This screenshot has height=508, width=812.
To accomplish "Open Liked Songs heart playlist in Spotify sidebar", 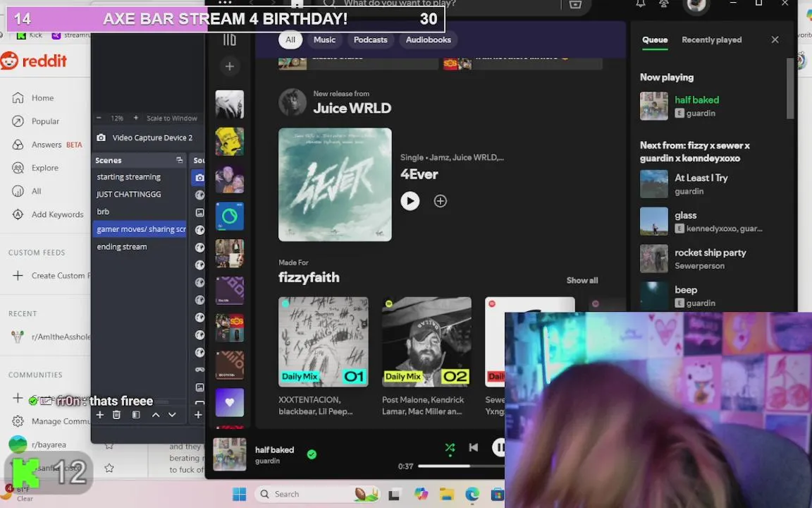I will 229,402.
